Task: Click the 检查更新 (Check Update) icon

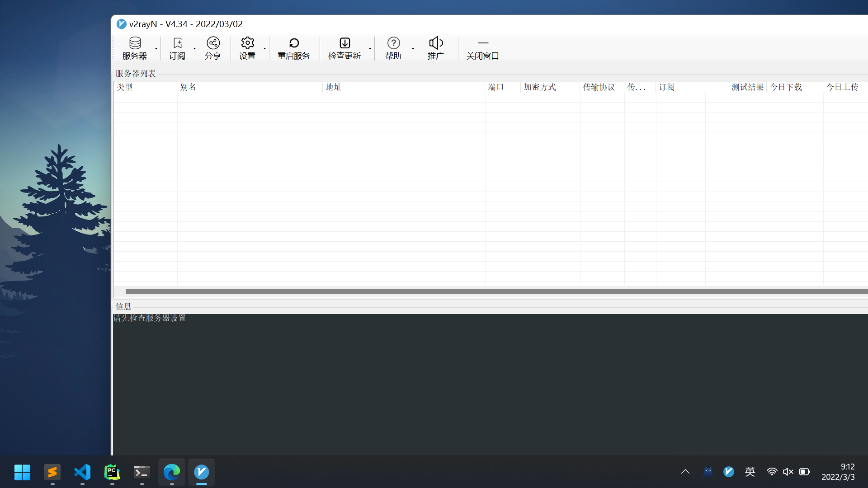Action: [x=344, y=48]
